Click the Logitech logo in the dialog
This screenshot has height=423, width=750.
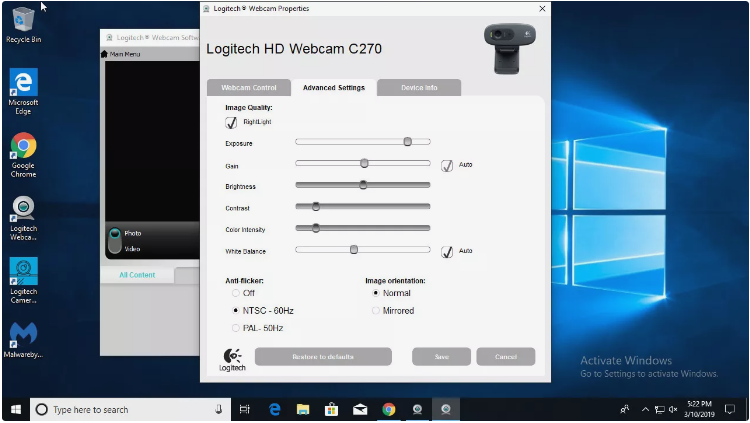tap(232, 360)
